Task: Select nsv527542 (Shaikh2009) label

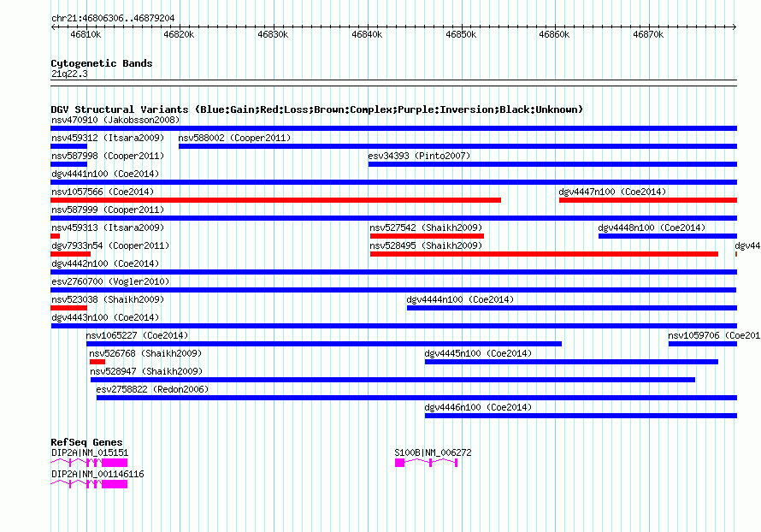Action: (x=426, y=228)
